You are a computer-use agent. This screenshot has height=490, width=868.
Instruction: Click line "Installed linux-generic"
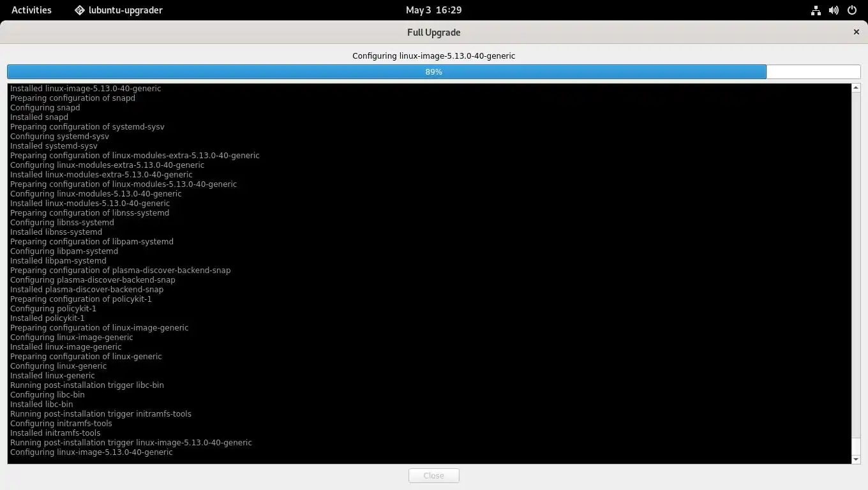click(52, 376)
